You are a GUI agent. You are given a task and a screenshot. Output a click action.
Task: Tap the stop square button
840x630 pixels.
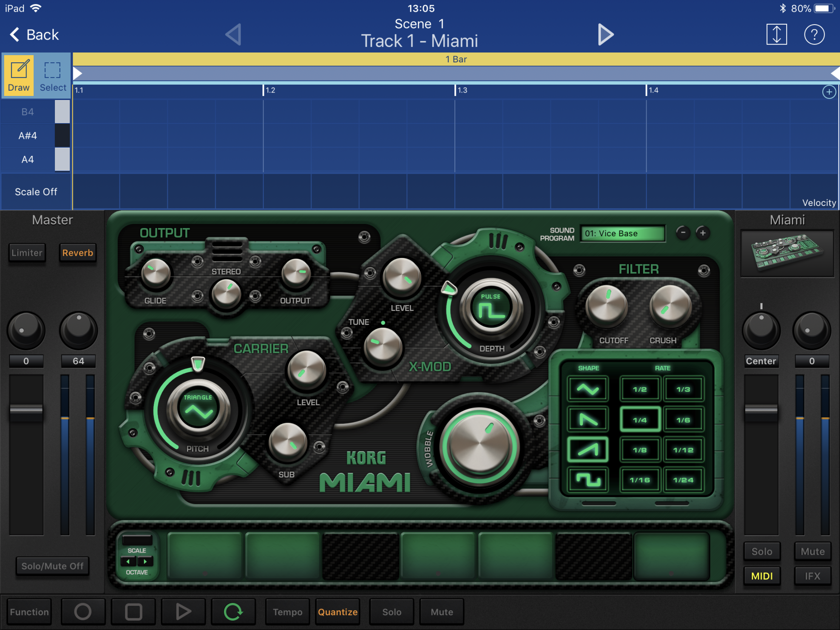133,612
